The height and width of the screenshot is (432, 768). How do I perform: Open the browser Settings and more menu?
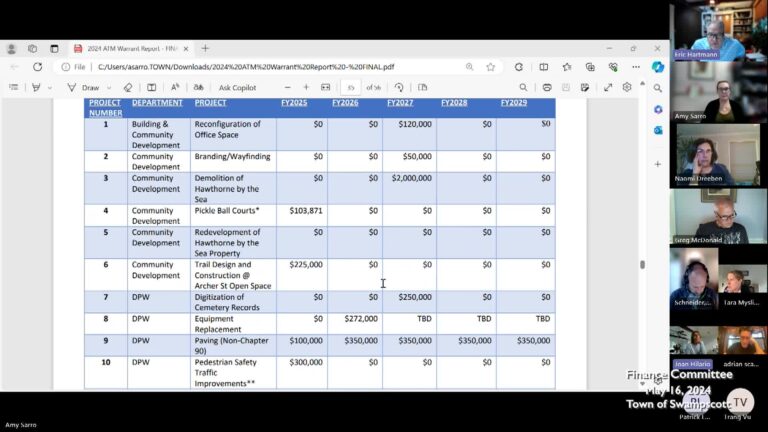pyautogui.click(x=636, y=67)
